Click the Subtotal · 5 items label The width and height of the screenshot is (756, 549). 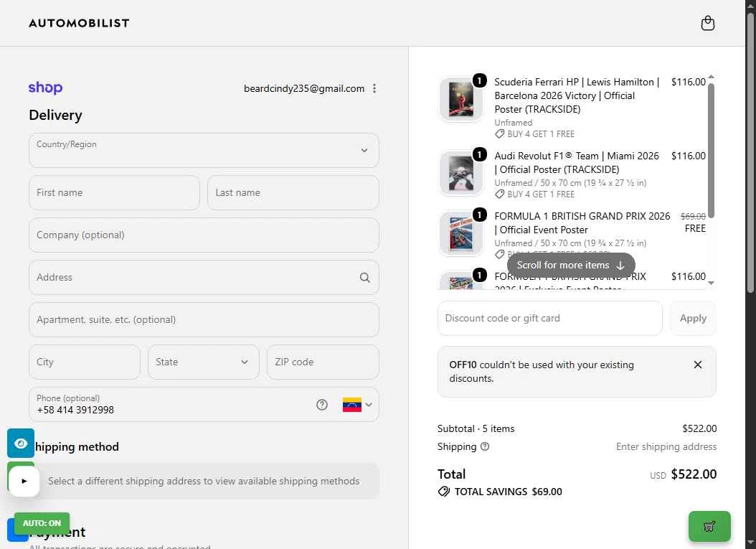point(476,428)
